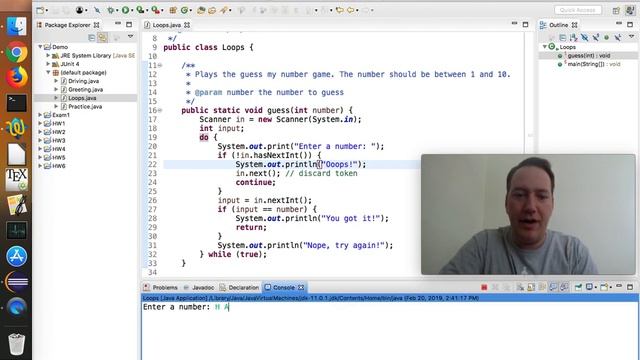
Task: Select the Java perspective button
Action: click(629, 10)
